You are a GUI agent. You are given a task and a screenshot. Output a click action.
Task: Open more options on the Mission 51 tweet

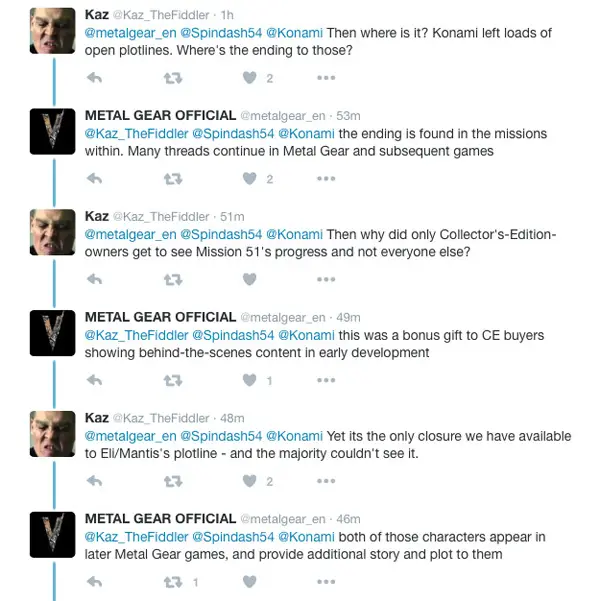[x=326, y=279]
